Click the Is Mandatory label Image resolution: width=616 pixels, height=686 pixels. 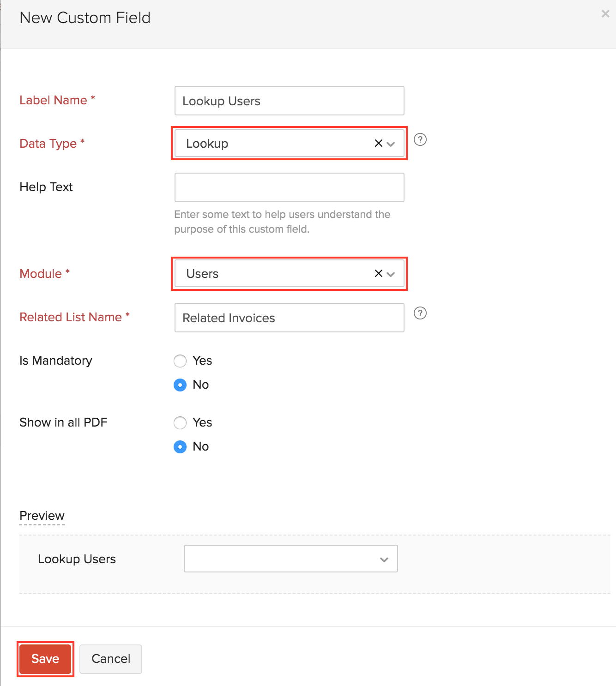click(56, 361)
